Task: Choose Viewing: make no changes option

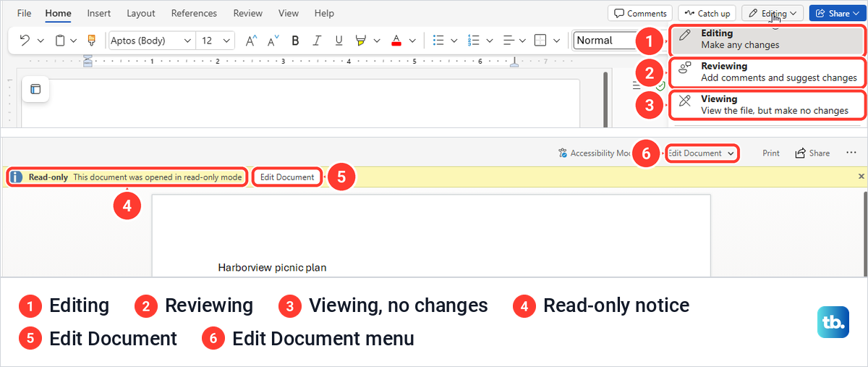Action: 768,105
